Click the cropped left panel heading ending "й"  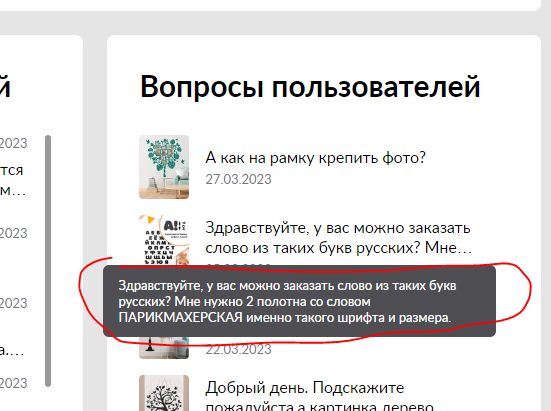pos(5,86)
